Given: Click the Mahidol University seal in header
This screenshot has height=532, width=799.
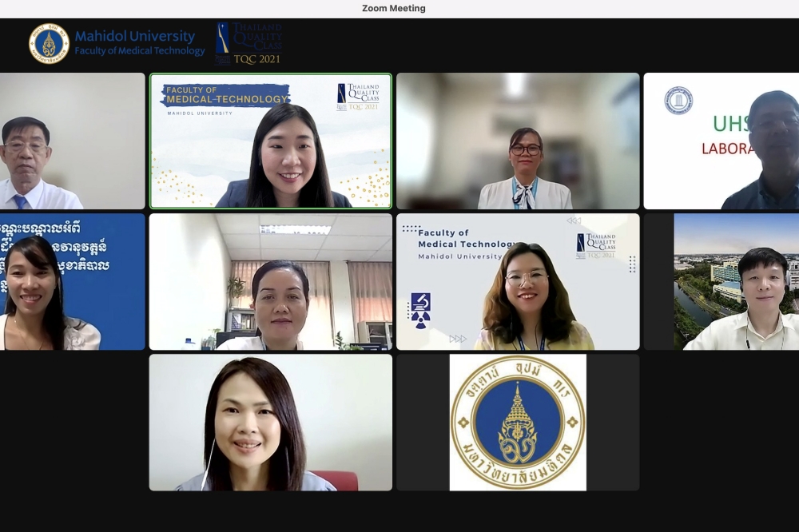Looking at the screenshot, I should [49, 43].
